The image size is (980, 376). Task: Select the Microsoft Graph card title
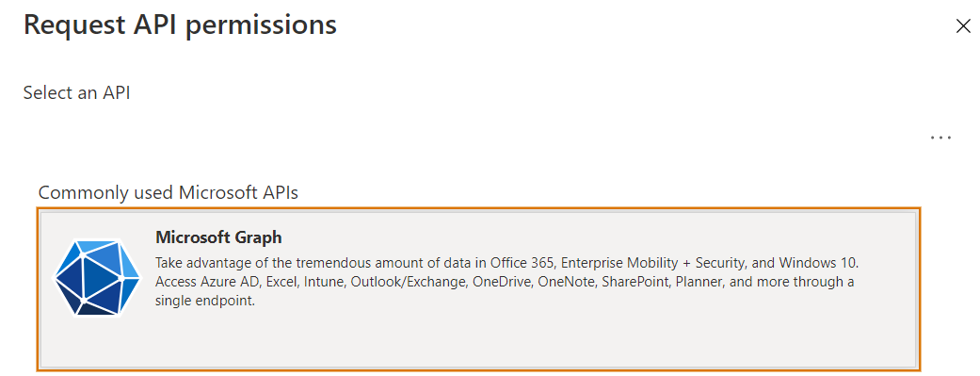(218, 237)
